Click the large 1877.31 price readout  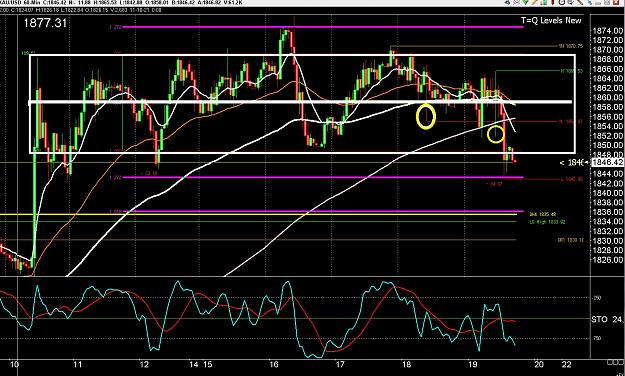[45, 23]
